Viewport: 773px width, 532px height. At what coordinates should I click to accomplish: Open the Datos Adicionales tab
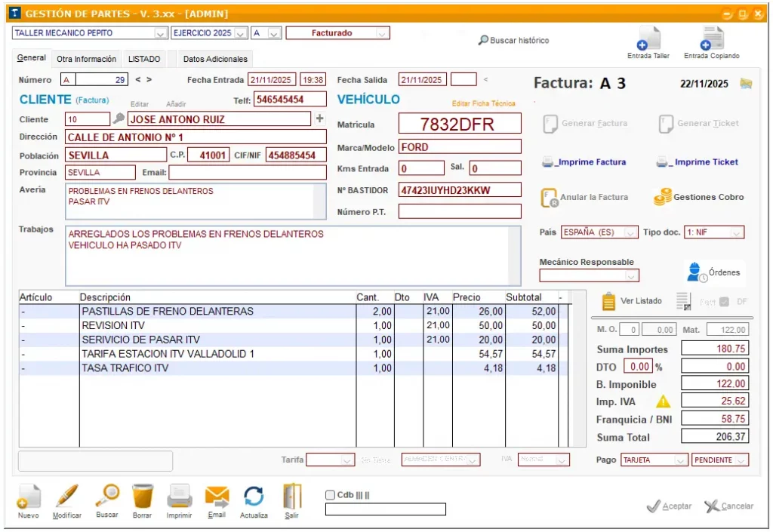pos(215,59)
